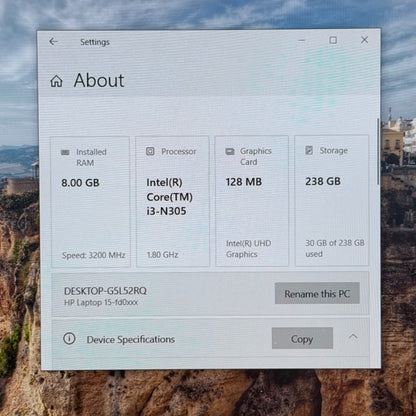The width and height of the screenshot is (416, 416).
Task: Select the 238 GB Storage tile
Action: pyautogui.click(x=332, y=200)
